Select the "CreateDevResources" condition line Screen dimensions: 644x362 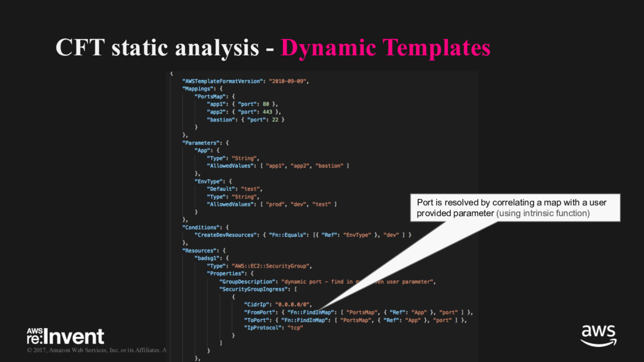(x=303, y=235)
